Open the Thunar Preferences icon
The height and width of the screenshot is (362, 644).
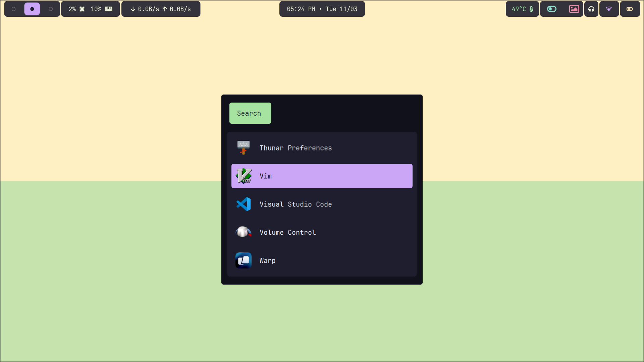(x=244, y=148)
